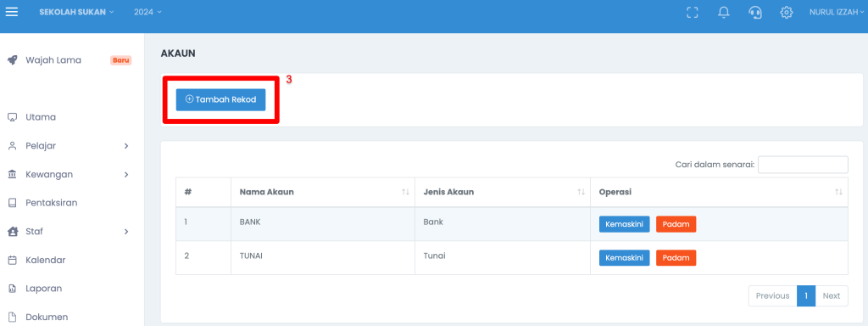Click the Utama monitor icon
Screen dimensions: 868x326
point(12,117)
